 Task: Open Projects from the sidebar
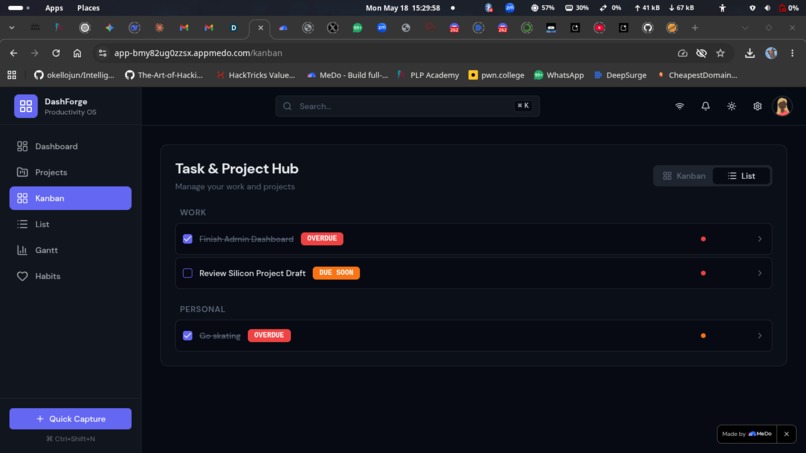coord(70,172)
